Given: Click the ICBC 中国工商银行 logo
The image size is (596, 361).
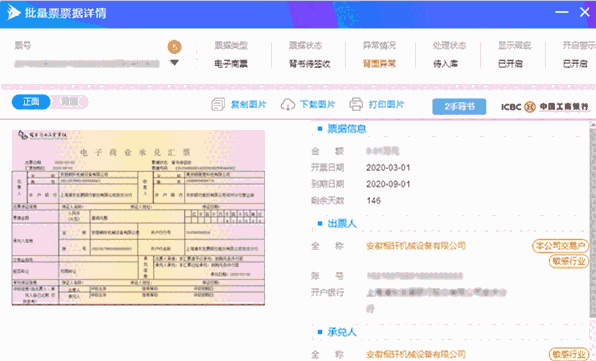Looking at the screenshot, I should coord(544,107).
